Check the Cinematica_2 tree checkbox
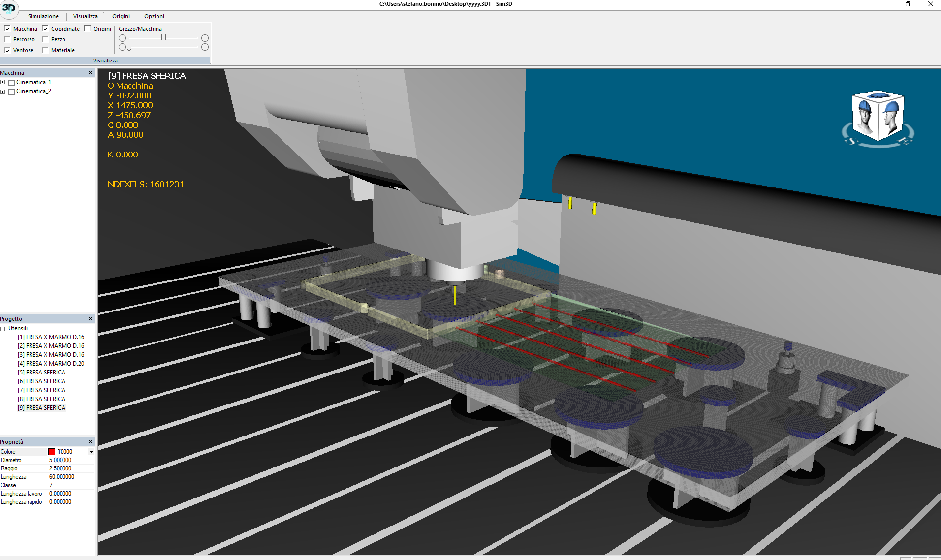 12,92
